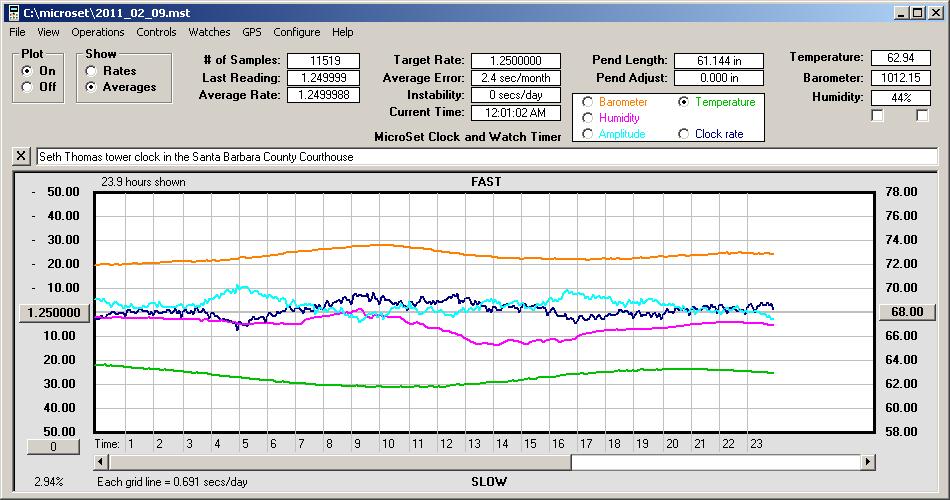Click the X button beside the description
Screen dimensions: 950x500
(x=21, y=156)
